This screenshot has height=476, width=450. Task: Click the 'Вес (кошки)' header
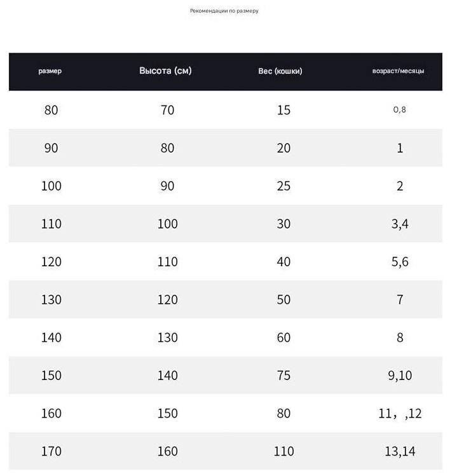280,71
